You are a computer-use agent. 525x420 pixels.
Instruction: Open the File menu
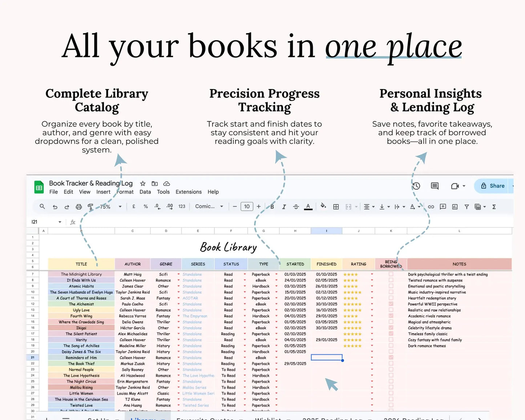click(53, 192)
